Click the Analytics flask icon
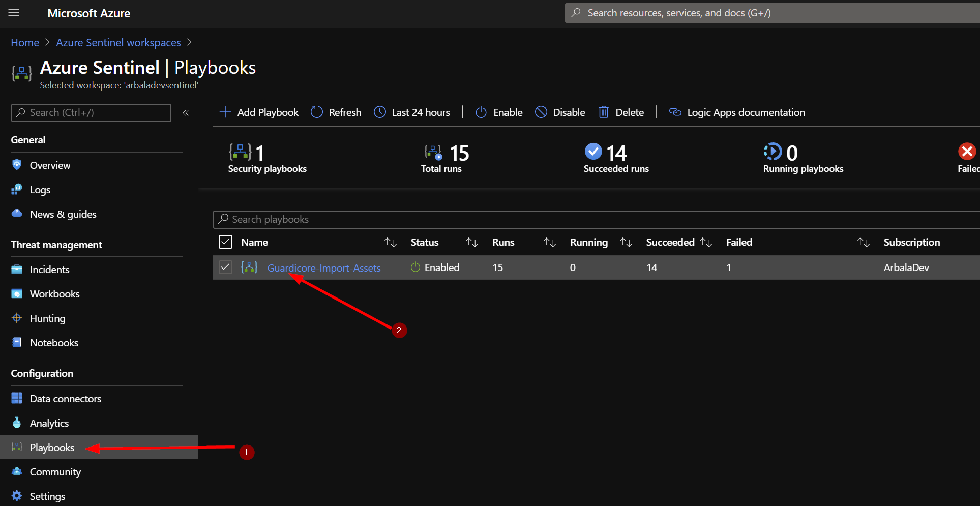Screen dimensions: 980x506 click(x=17, y=423)
